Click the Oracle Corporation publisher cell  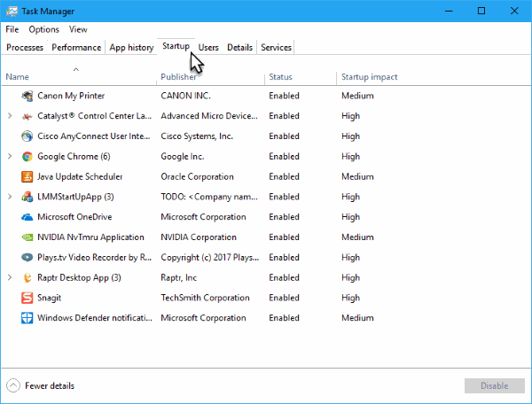point(197,176)
